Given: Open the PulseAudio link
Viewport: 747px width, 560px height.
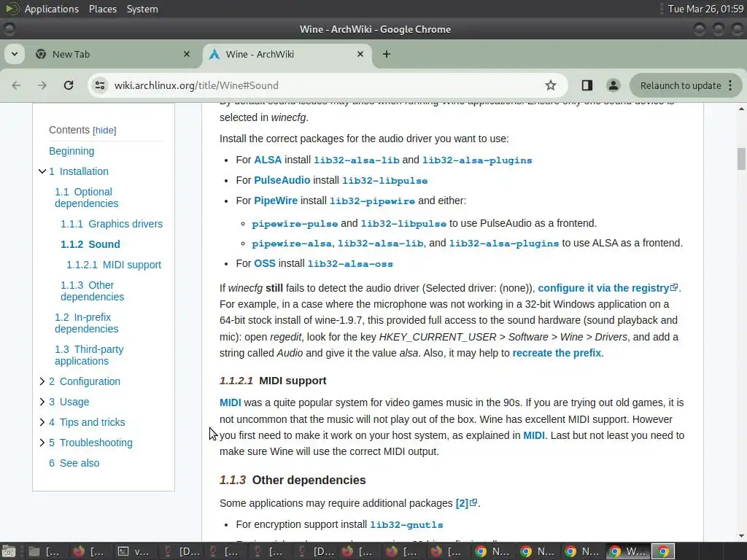Looking at the screenshot, I should [282, 181].
